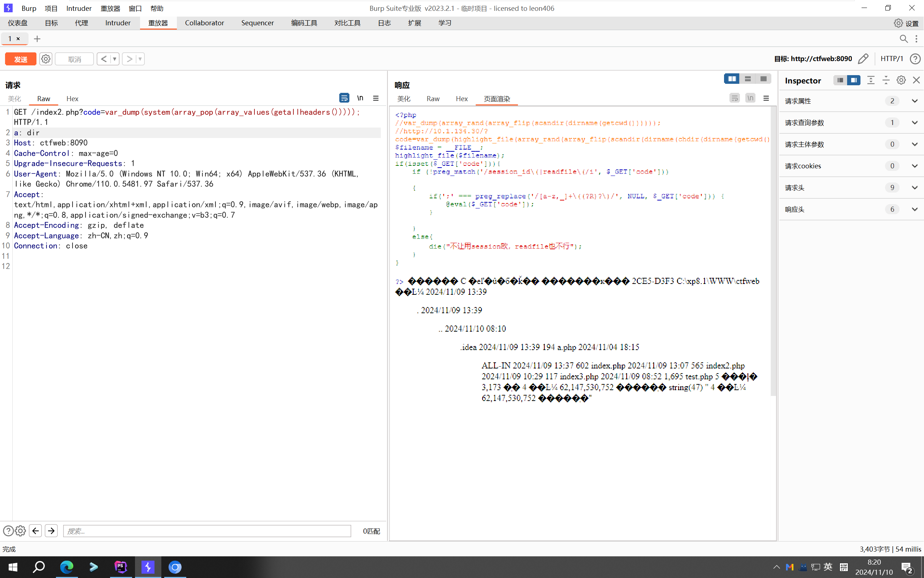Open the forward history dropdown arrow
This screenshot has height=578, width=924.
(x=140, y=59)
